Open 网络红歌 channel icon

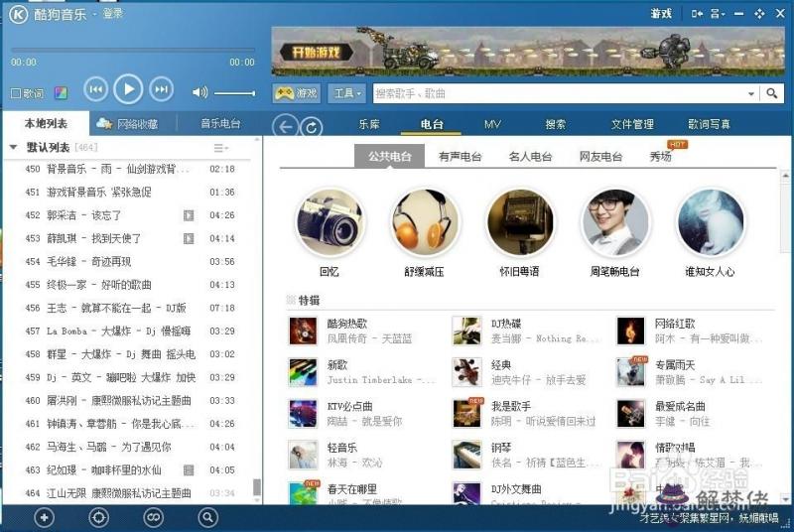pyautogui.click(x=630, y=331)
